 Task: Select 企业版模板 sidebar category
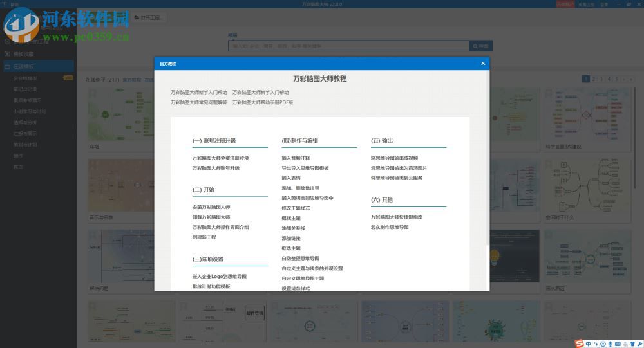[25, 78]
